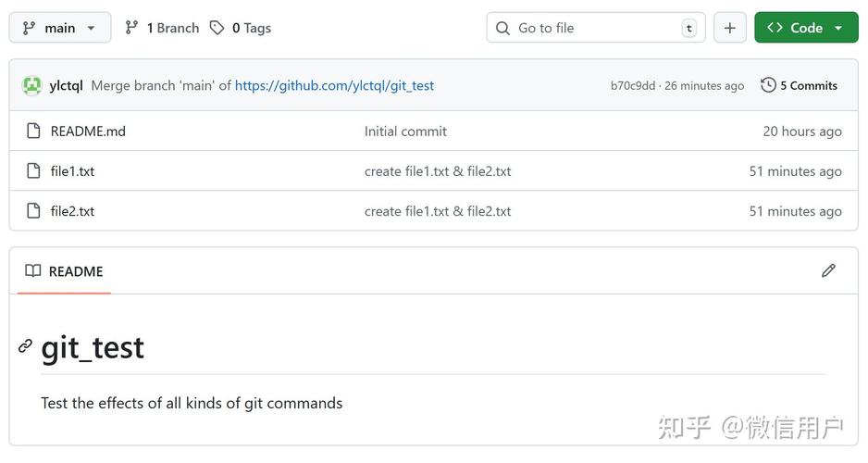Viewport: 868px width, 463px height.
Task: Click the 51 minutes ago for file2.txt
Action: [796, 211]
